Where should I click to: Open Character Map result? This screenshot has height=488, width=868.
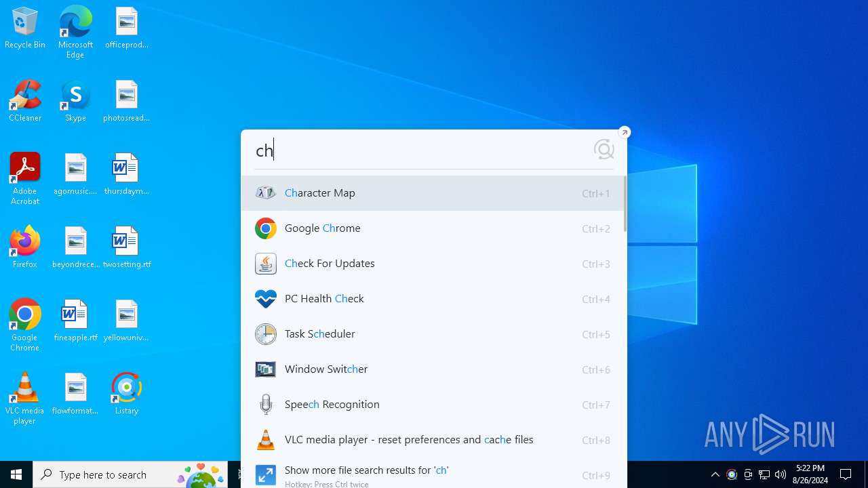(x=433, y=193)
